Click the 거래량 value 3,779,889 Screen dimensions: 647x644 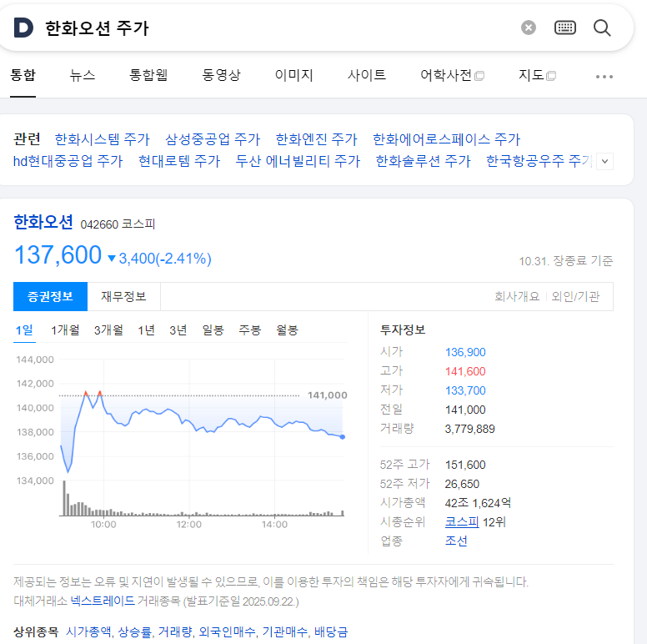(x=469, y=429)
